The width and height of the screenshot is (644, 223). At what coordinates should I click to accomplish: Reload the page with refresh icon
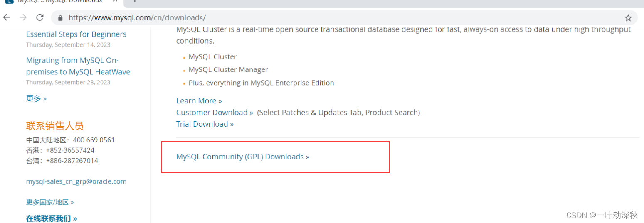pyautogui.click(x=40, y=17)
